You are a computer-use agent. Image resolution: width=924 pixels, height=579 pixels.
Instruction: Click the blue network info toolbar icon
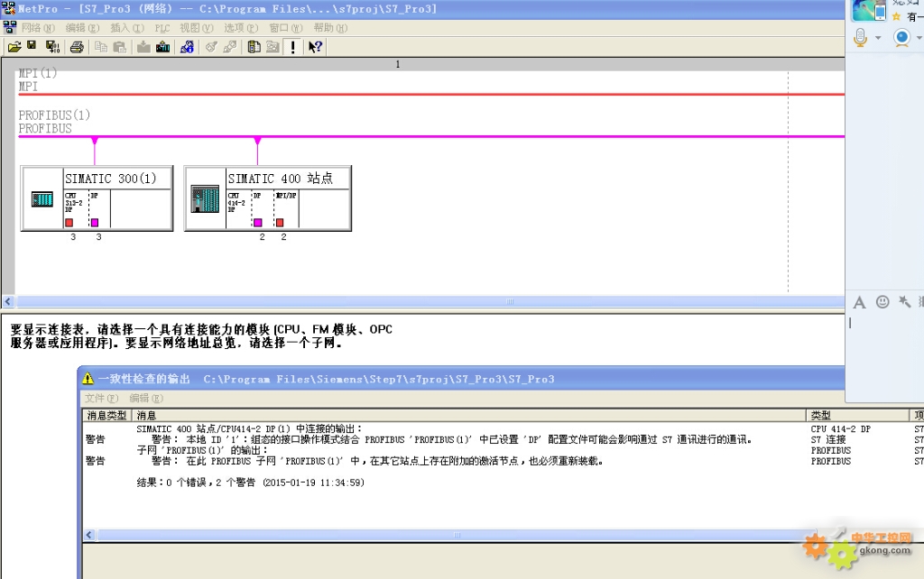click(x=187, y=47)
